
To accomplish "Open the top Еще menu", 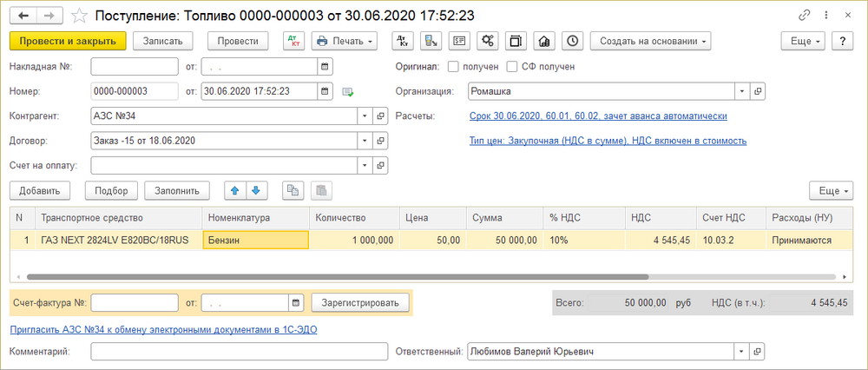I will click(803, 41).
